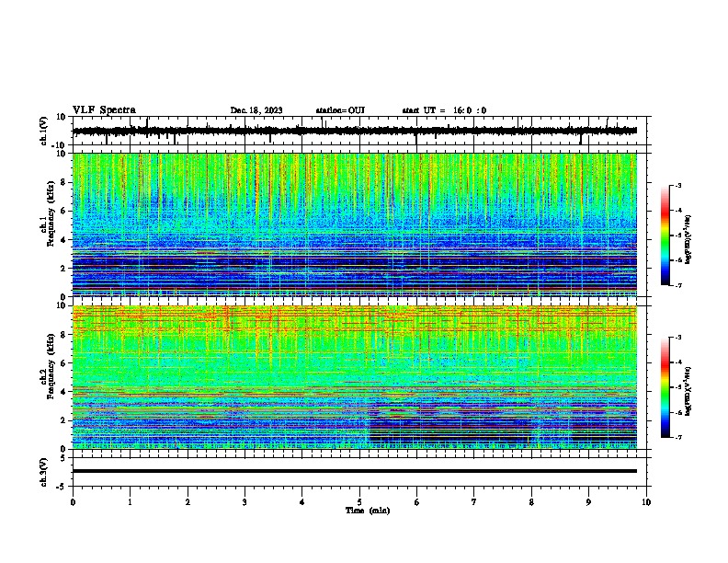Click the "-3" label on ch.2 color bar
This screenshot has width=728, height=563.
[678, 338]
